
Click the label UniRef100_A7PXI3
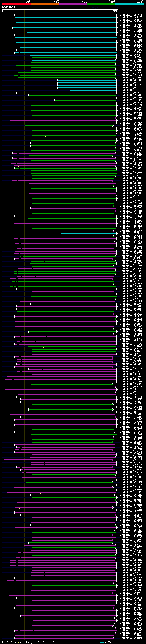[131, 120]
